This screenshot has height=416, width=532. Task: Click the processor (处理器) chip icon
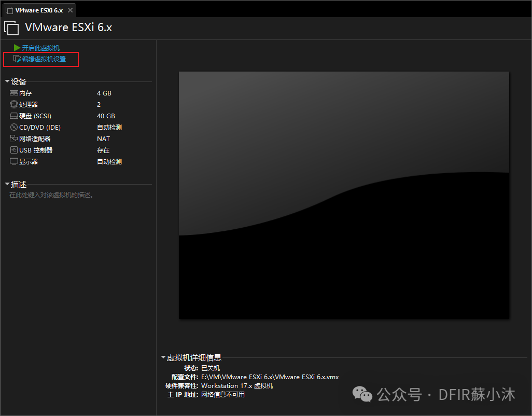tap(14, 104)
